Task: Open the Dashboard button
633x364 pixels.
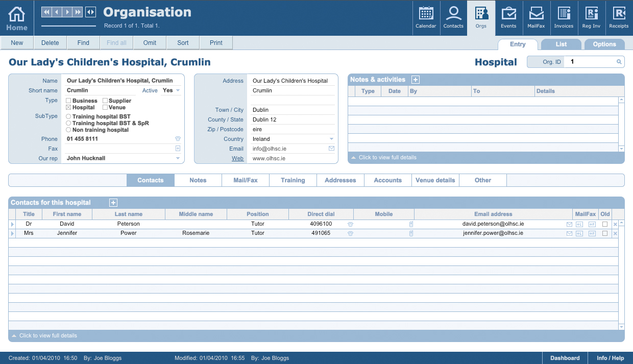Action: [565, 358]
